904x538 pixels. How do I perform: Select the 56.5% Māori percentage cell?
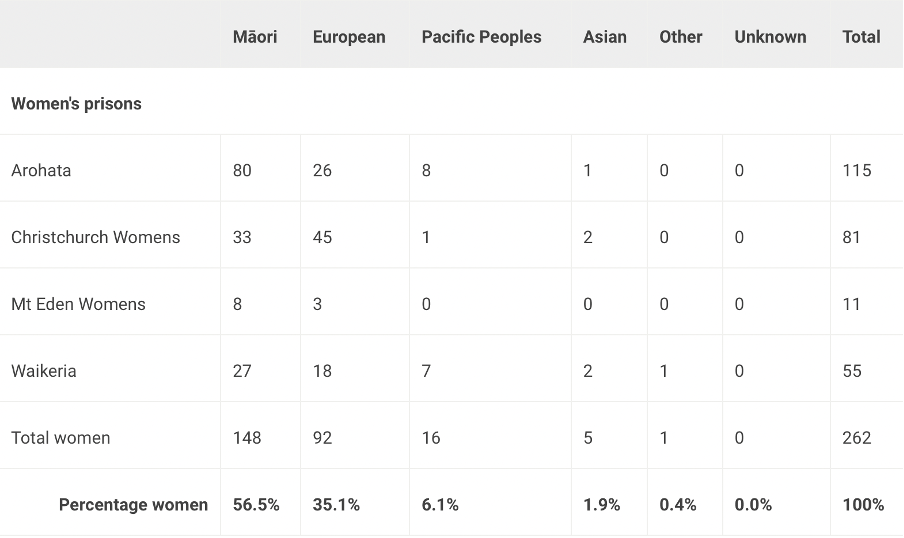coord(256,505)
